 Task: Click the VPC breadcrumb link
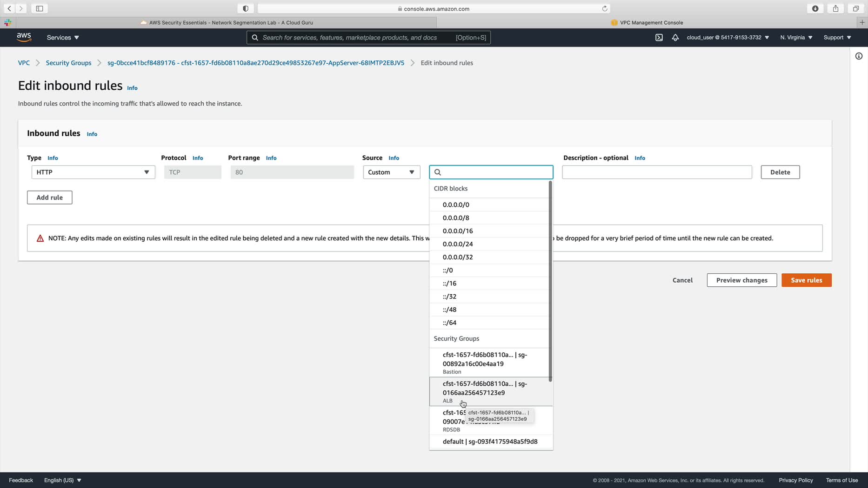coord(24,63)
